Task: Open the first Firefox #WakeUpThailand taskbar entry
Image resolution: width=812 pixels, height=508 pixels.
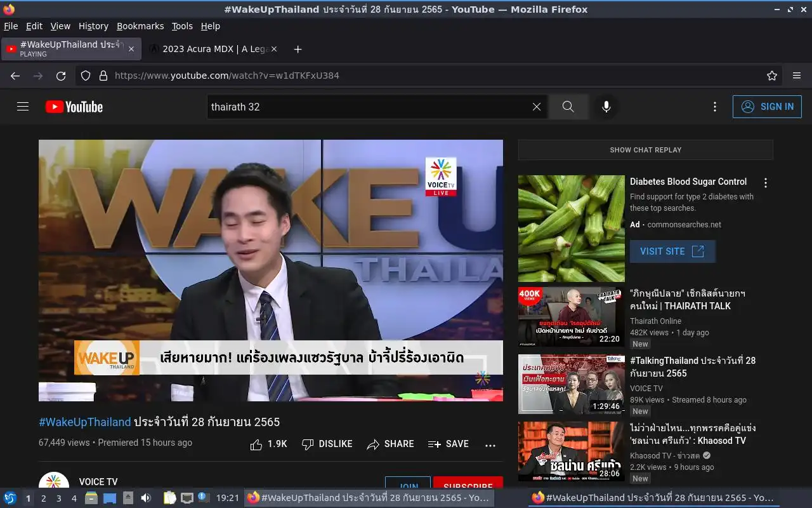Action: 368,498
